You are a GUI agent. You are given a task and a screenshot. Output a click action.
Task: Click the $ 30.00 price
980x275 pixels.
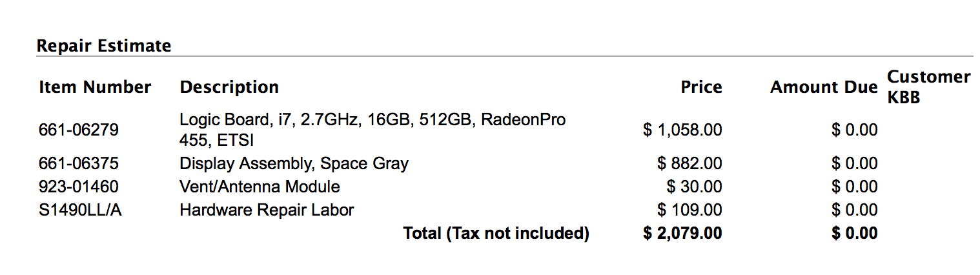coord(695,187)
